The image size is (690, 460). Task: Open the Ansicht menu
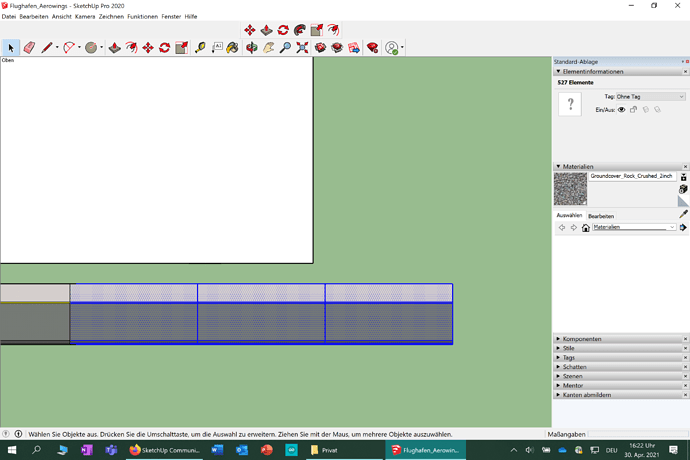click(62, 16)
